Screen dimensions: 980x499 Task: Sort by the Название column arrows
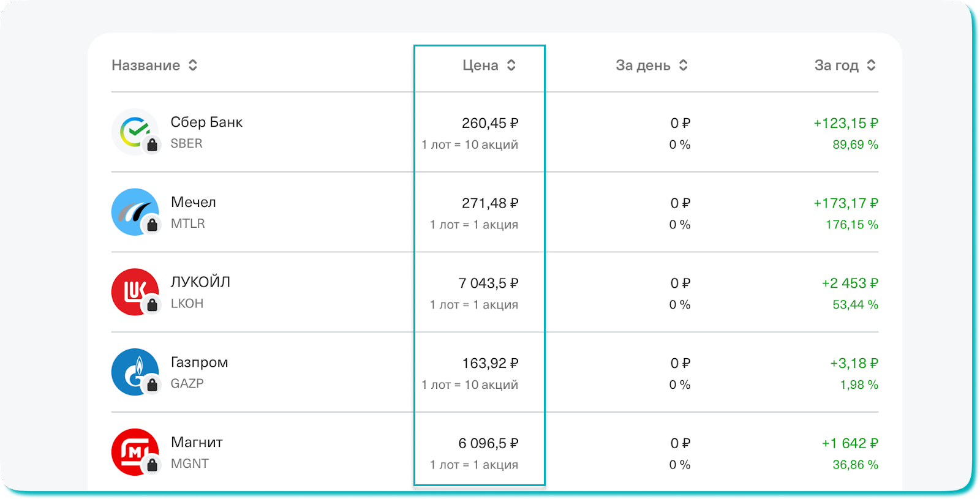[x=193, y=66]
